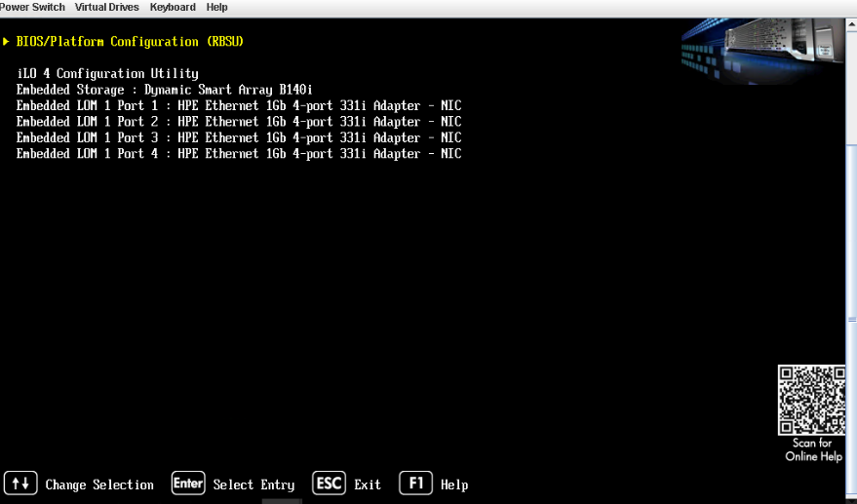
Task: Select Embedded LOM 1 Port 2 adapter
Action: pos(239,121)
